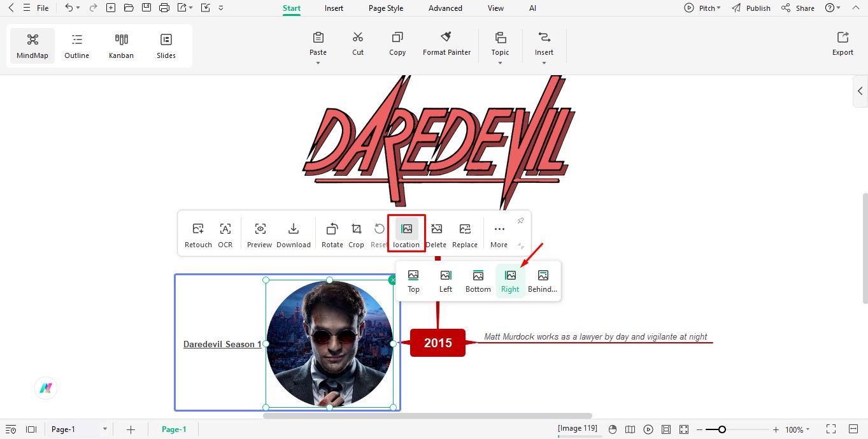This screenshot has height=439, width=868.
Task: Activate the Format Painter
Action: 447,43
